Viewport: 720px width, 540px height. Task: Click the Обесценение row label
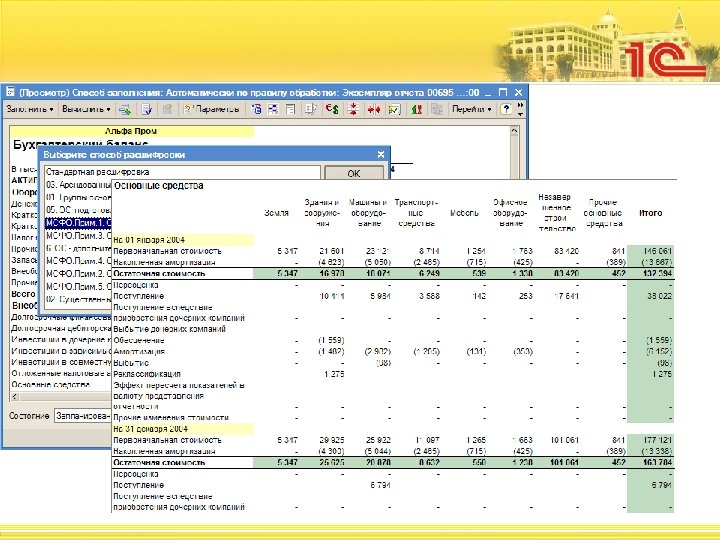[x=139, y=340]
